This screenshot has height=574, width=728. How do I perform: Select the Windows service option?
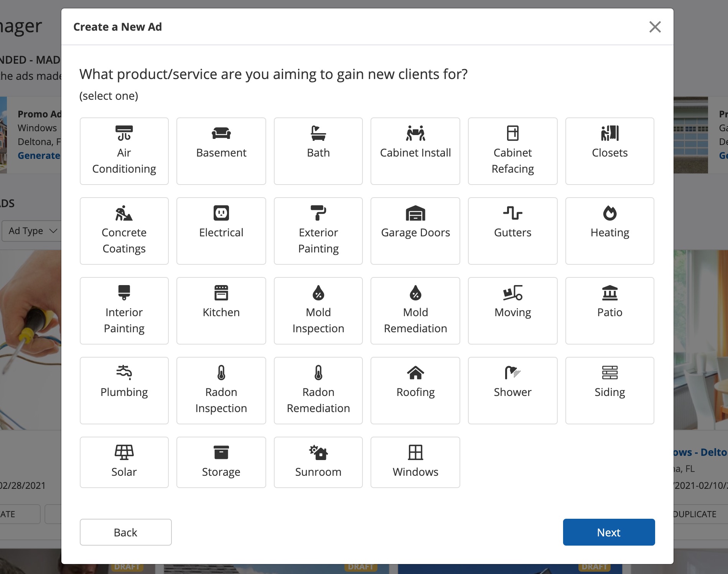(x=415, y=462)
